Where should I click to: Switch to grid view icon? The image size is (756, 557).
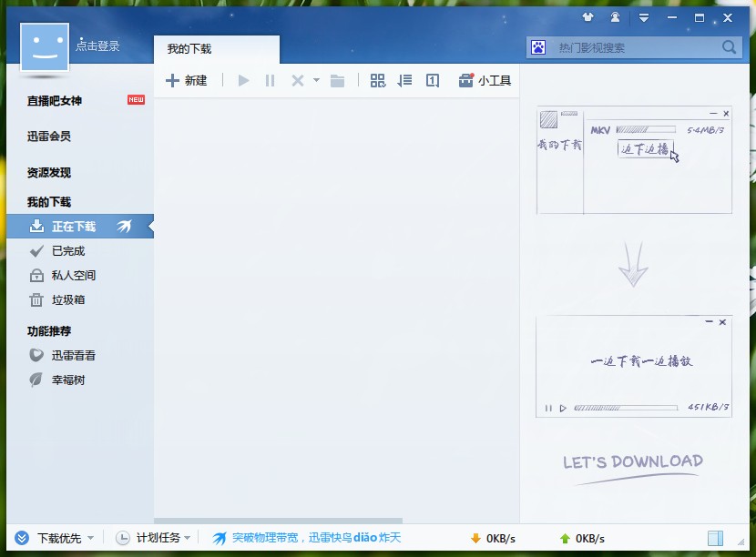pyautogui.click(x=377, y=80)
